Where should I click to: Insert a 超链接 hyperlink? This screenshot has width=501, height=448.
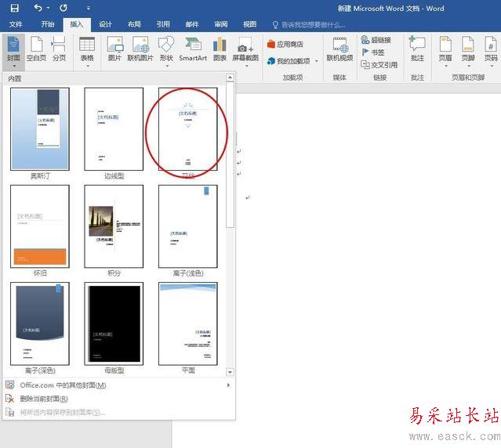[376, 40]
